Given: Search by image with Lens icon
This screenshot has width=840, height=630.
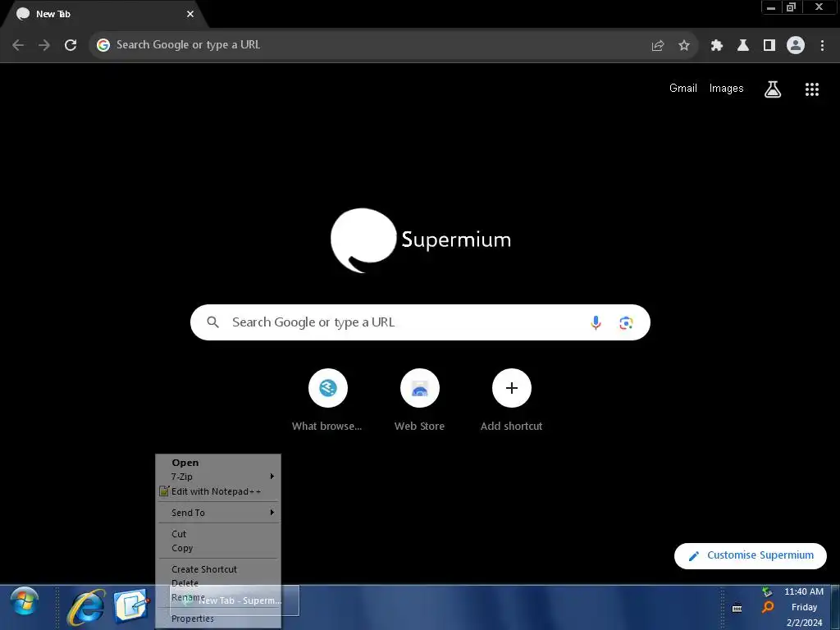Looking at the screenshot, I should 626,323.
